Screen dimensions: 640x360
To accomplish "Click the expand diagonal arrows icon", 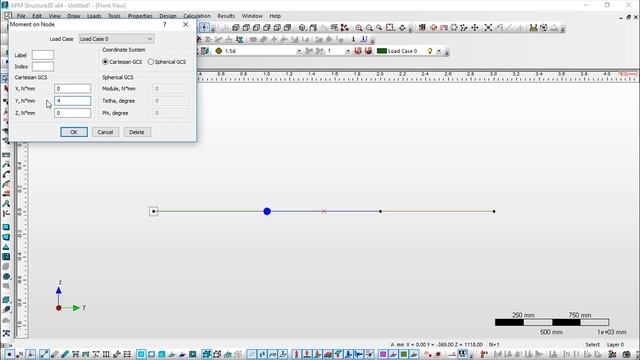I will [488, 28].
